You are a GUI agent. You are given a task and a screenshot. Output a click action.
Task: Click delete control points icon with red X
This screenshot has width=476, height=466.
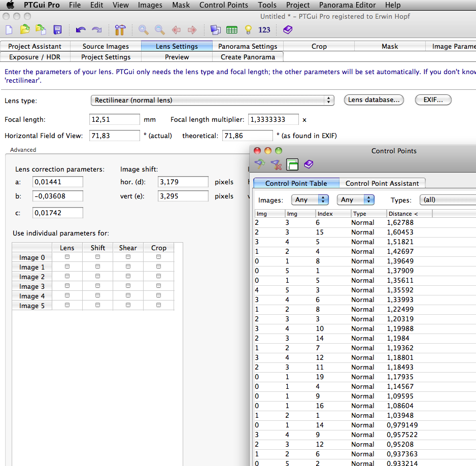[276, 164]
